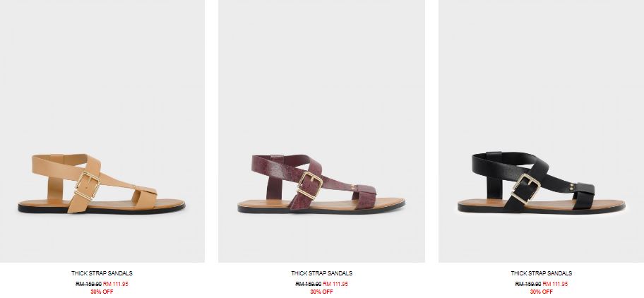Click the 30% OFF label under burgundy sandal

click(321, 292)
